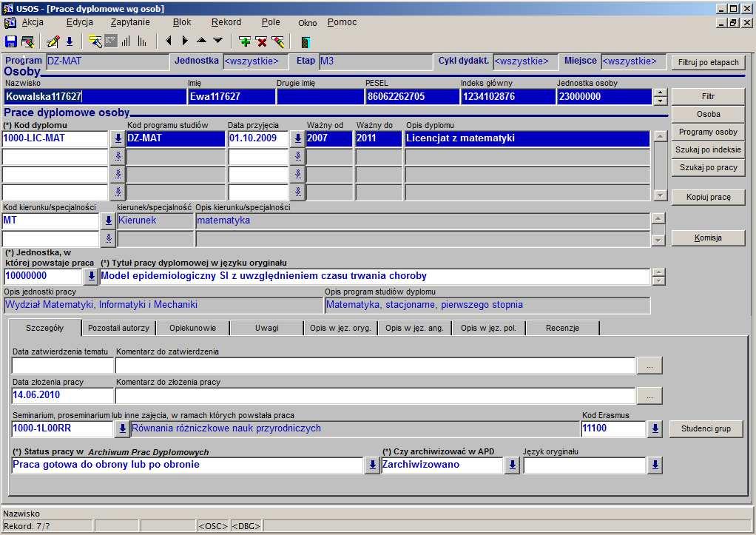
Task: Move to next record with down arrow icon
Action: coord(218,41)
